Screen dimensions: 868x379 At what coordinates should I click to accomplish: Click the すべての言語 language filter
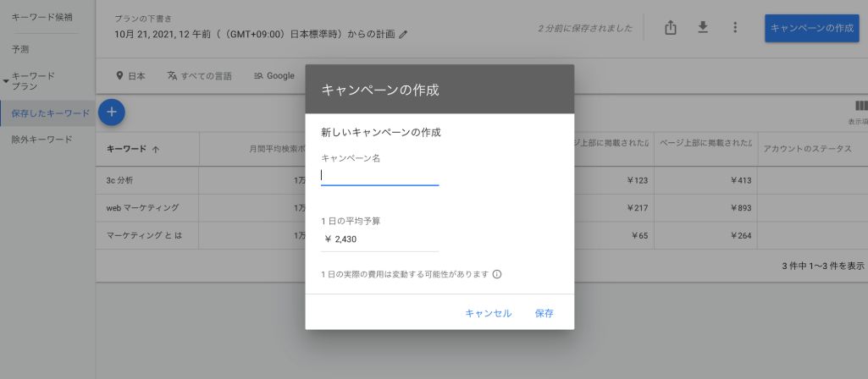click(199, 76)
